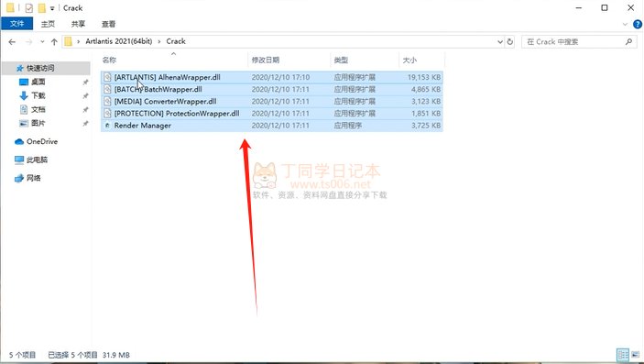Open the 查看 ribbon tab
Image resolution: width=644 pixels, height=364 pixels.
[x=108, y=24]
